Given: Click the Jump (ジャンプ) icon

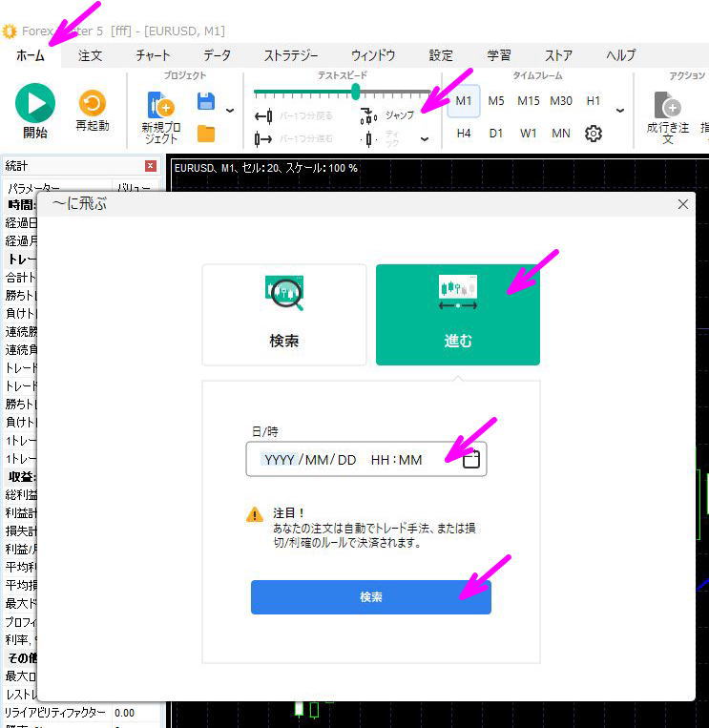Looking at the screenshot, I should point(368,116).
